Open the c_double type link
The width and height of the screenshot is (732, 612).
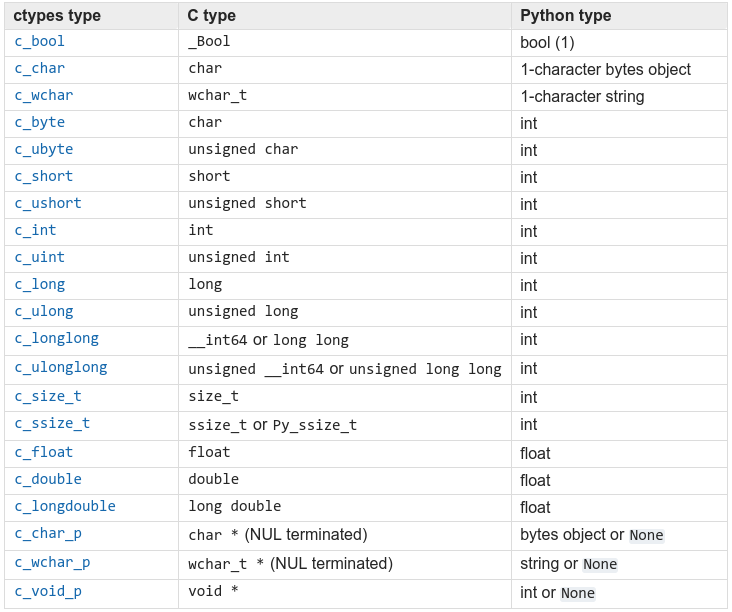pyautogui.click(x=48, y=480)
